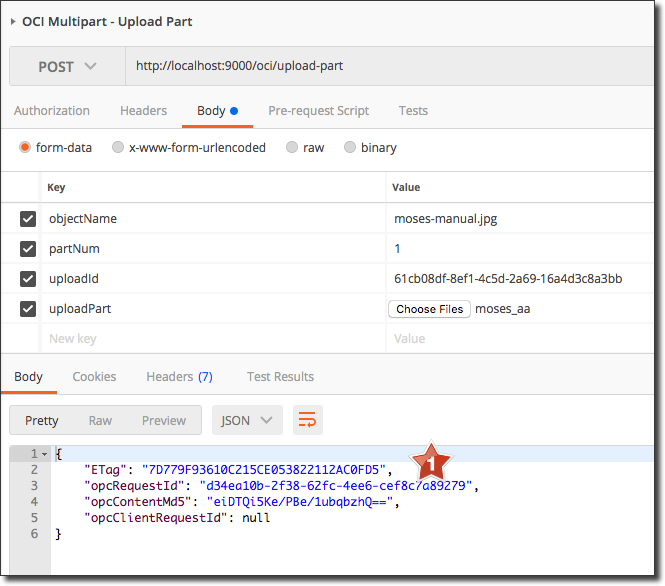Viewport: 665px width, 586px height.
Task: Collapse the JSON object at line 1
Action: (44, 455)
